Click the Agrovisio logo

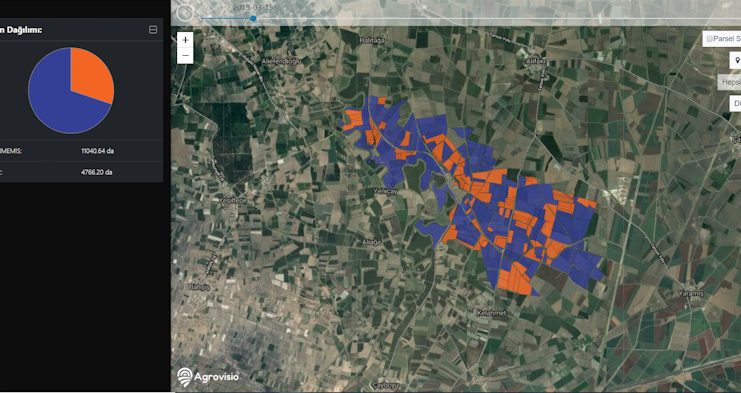point(208,377)
